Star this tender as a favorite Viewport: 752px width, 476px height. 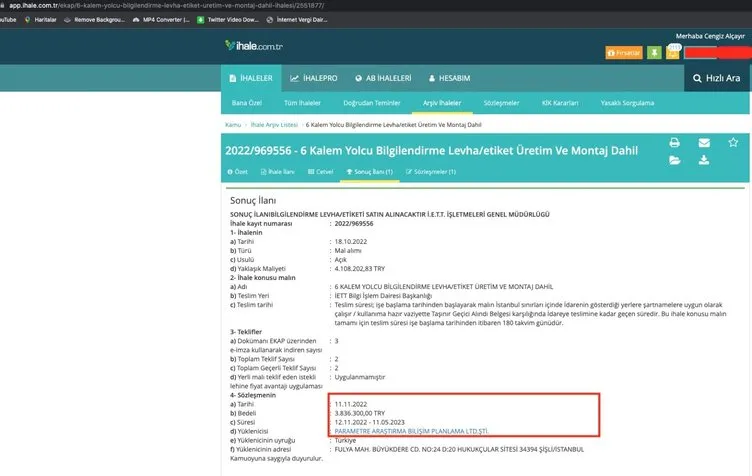733,143
